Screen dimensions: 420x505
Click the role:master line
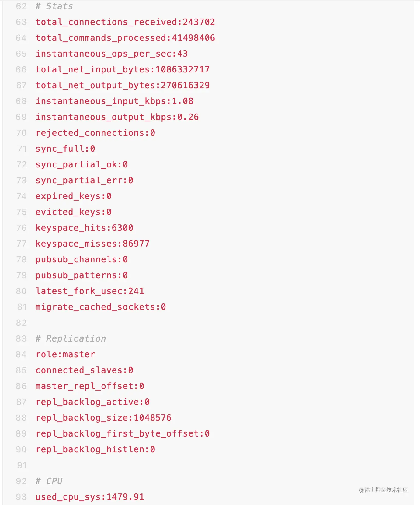65,355
